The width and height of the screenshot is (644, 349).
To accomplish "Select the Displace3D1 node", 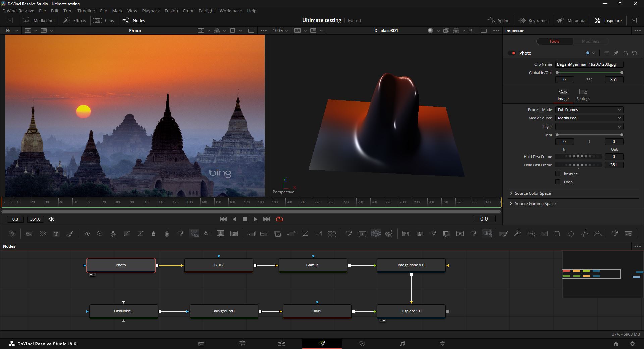I will (x=411, y=311).
